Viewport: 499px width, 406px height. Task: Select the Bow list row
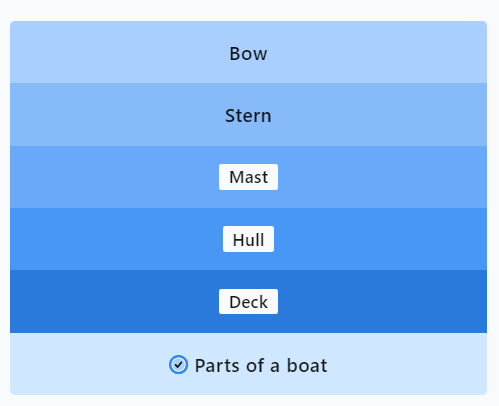(x=248, y=52)
